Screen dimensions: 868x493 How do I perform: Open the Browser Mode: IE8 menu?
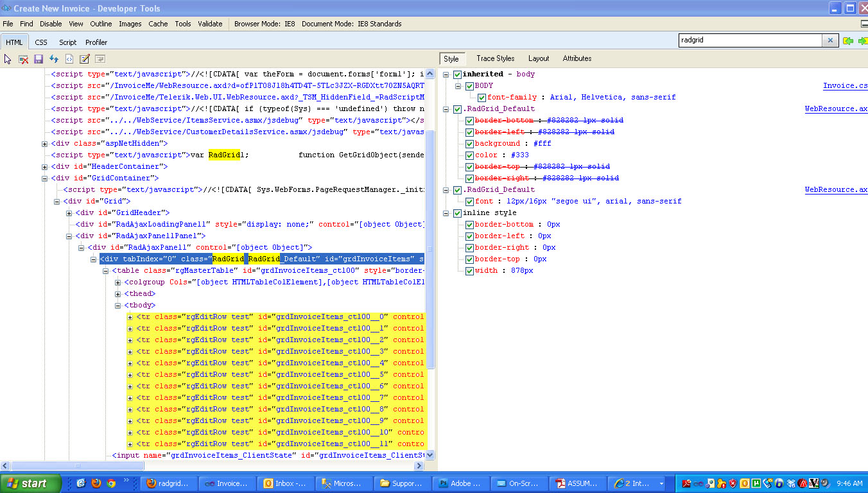click(265, 24)
